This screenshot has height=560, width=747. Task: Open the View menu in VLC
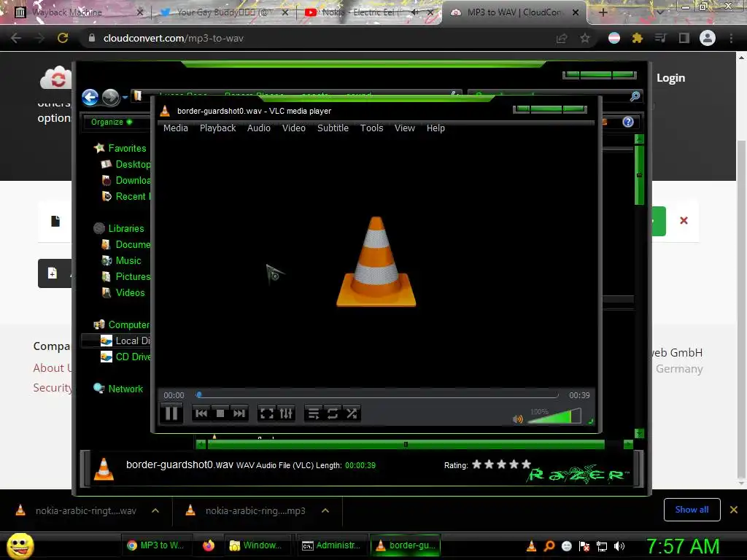[x=404, y=128]
